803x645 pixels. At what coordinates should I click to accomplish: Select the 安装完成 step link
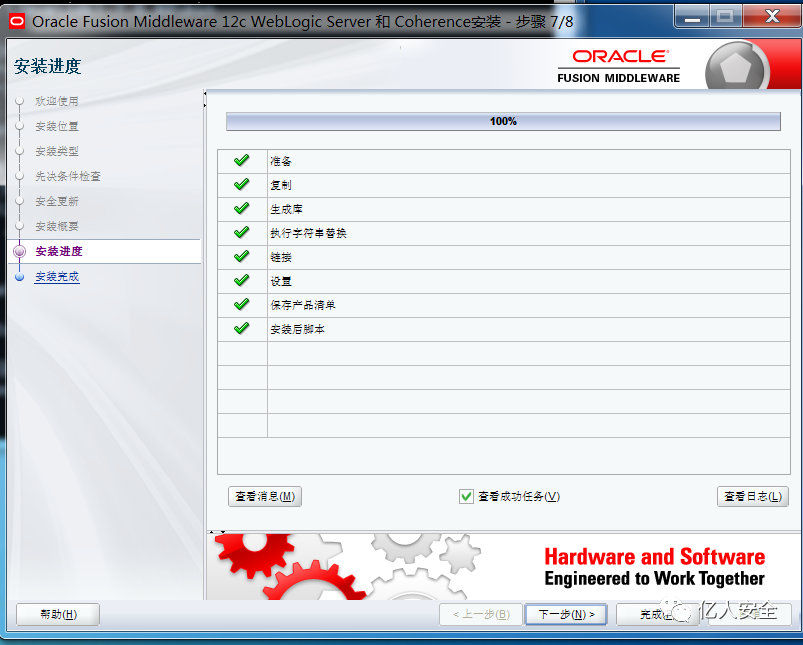(57, 277)
